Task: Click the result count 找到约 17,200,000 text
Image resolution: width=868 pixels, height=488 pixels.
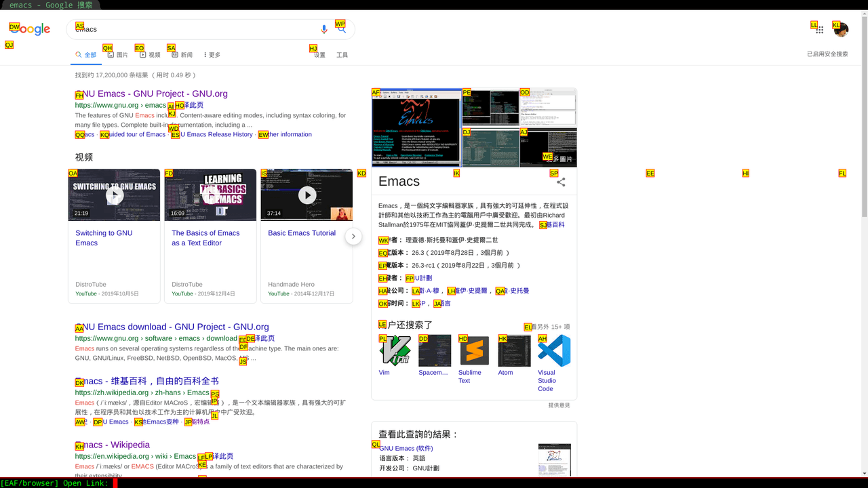Action: point(136,75)
